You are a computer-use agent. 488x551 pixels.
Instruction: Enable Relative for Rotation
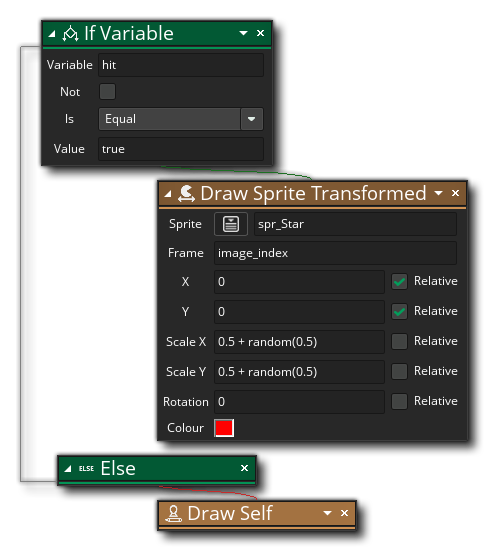coord(399,401)
